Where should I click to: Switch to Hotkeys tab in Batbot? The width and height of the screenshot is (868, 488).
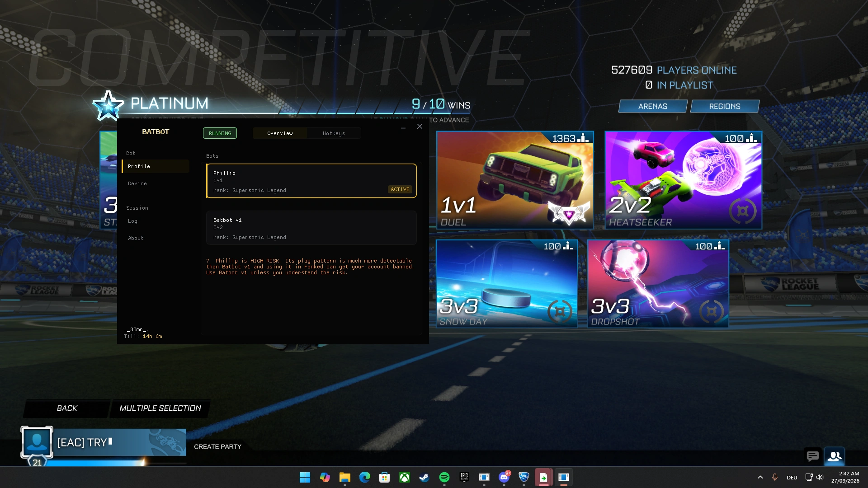334,133
